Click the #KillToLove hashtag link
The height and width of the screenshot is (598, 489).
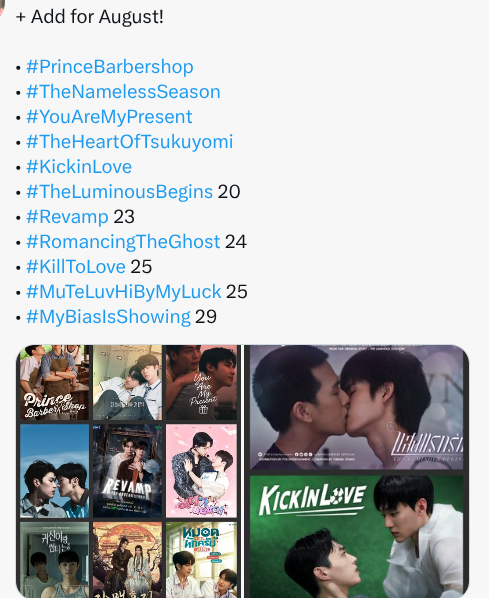[76, 267]
